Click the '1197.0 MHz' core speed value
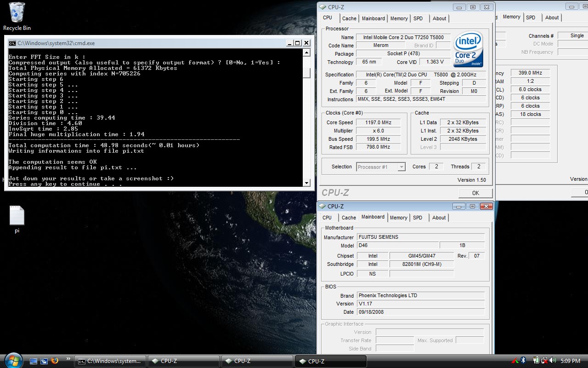This screenshot has height=368, width=588. [378, 122]
